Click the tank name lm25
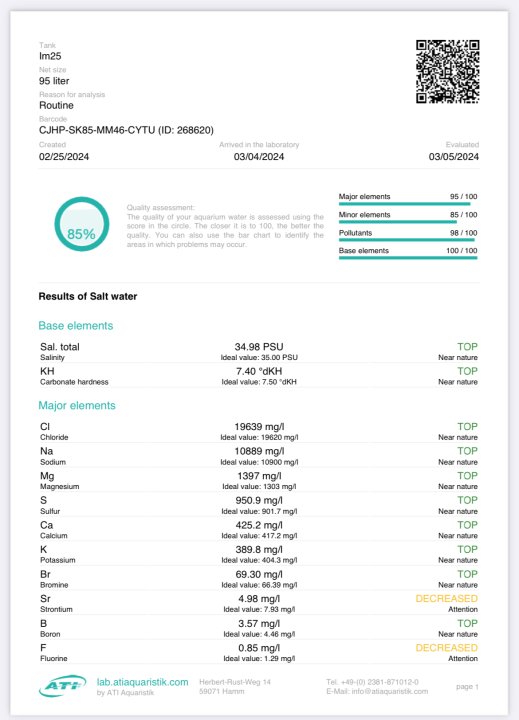The height and width of the screenshot is (720, 519). (50, 56)
